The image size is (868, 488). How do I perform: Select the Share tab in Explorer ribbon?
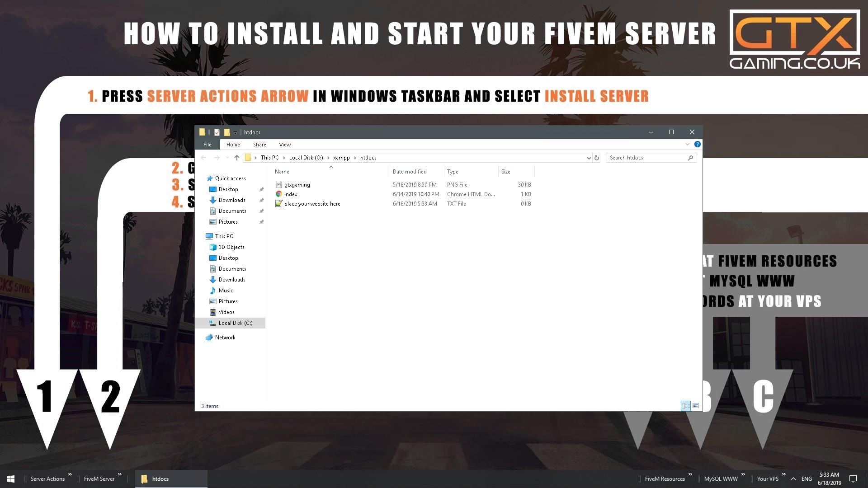259,144
